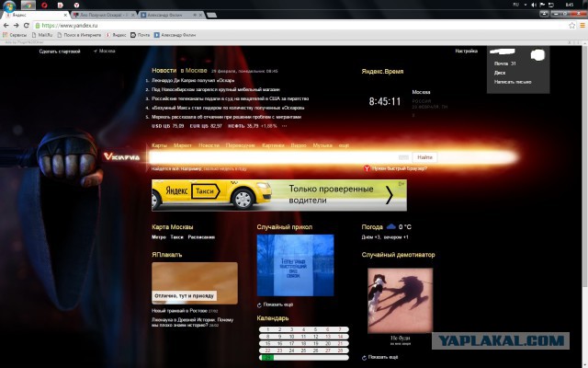This screenshot has width=588, height=368.
Task: Open the Яндекс bookmark in bar
Action: tap(116, 35)
